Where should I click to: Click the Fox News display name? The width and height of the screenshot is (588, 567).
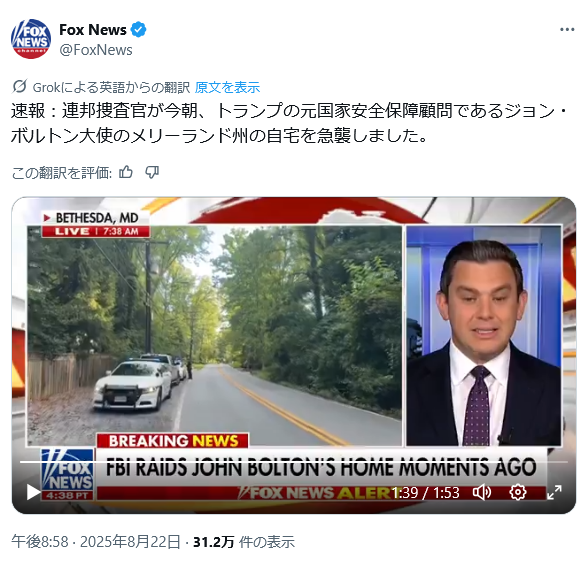tap(93, 30)
